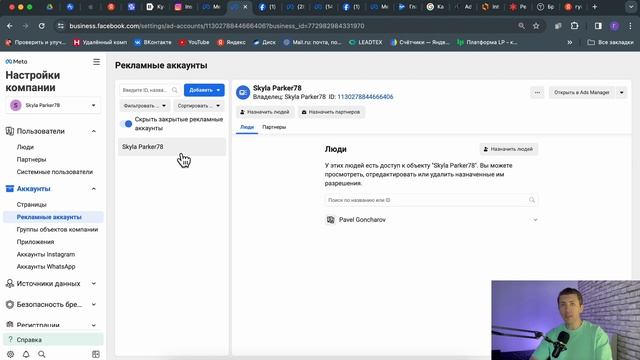This screenshot has height=360, width=640.
Task: Open the Яндекс bookmark
Action: point(231,42)
